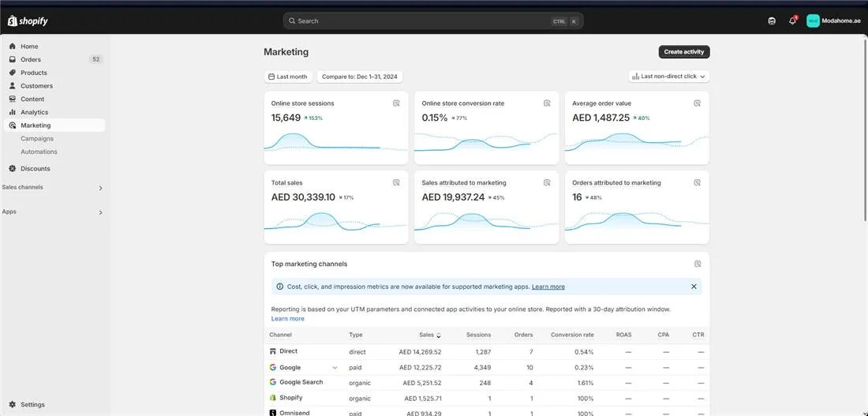Screen dimensions: 868x416
Task: Click the Sessions column header
Action: click(478, 335)
